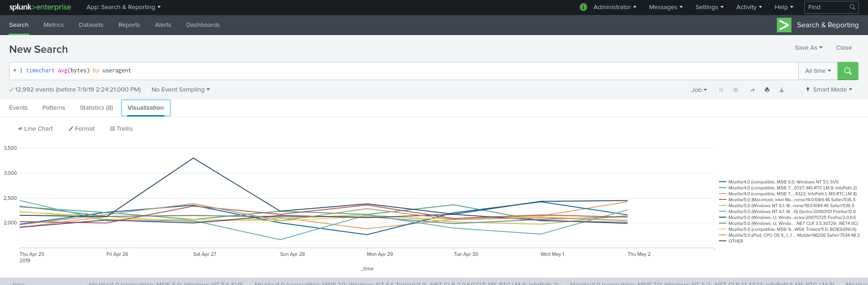The width and height of the screenshot is (868, 285).
Task: Print the search results
Action: 767,90
